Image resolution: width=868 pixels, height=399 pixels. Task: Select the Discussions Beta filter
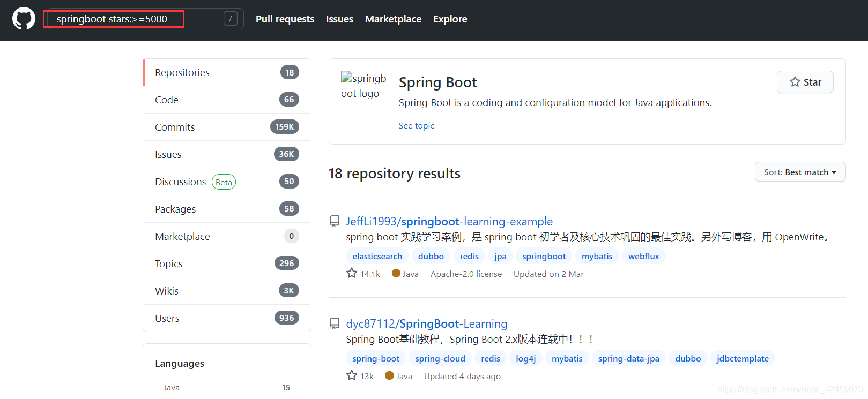pos(227,182)
